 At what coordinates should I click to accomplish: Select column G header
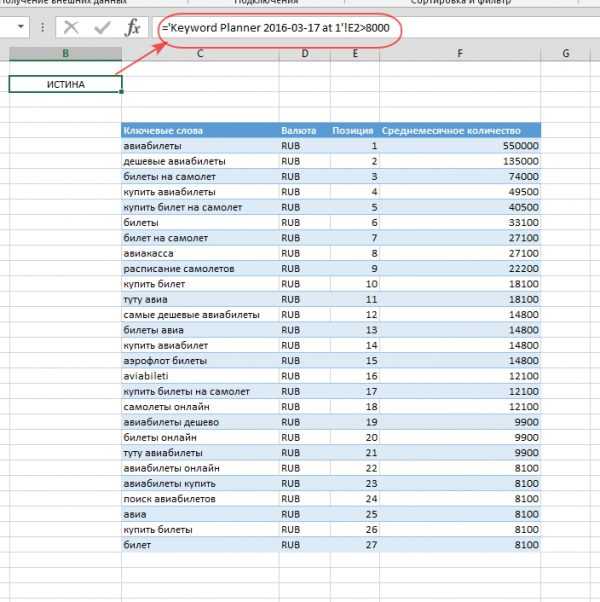click(566, 53)
